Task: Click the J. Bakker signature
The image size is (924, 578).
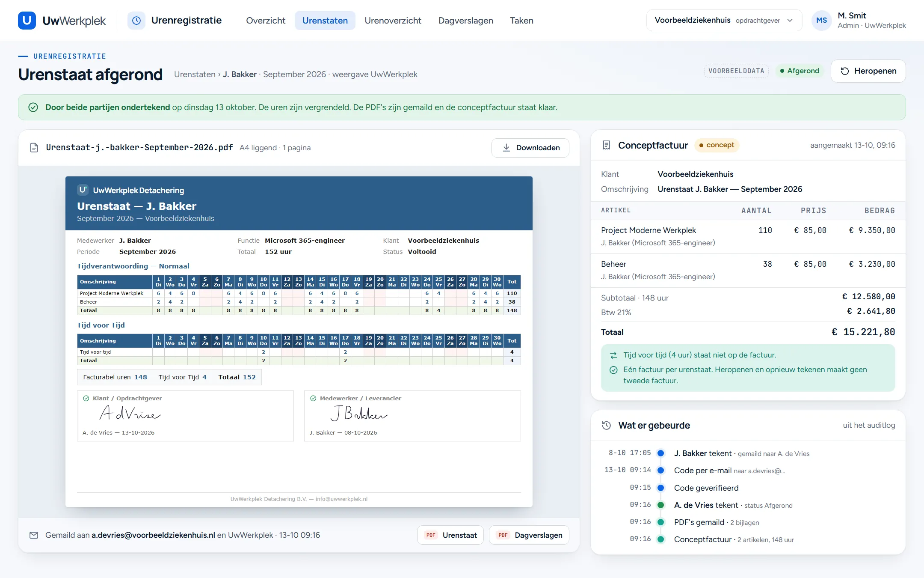Action: pos(359,414)
